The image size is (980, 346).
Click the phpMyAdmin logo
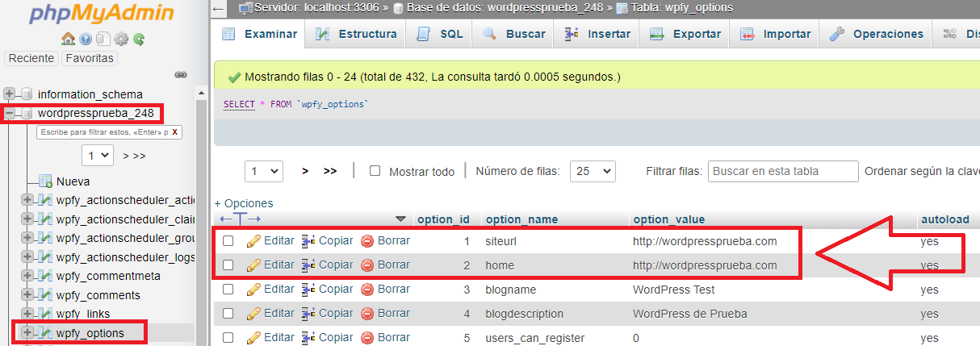point(101,14)
